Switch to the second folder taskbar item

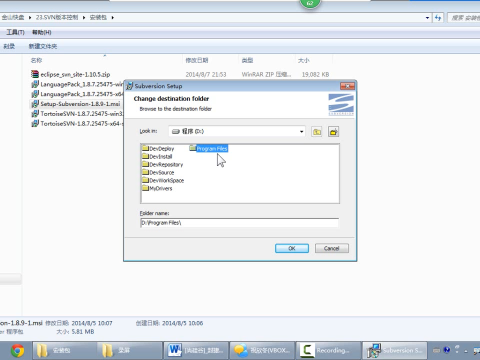[x=130, y=350]
